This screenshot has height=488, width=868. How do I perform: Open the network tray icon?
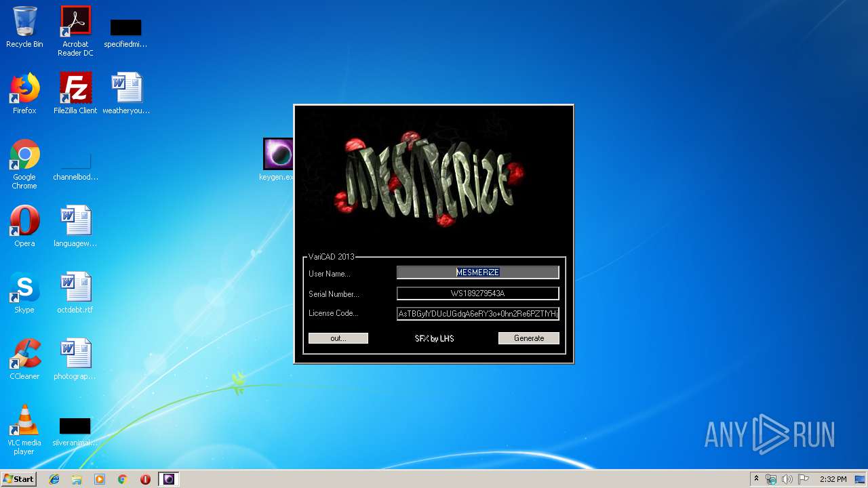(x=771, y=479)
